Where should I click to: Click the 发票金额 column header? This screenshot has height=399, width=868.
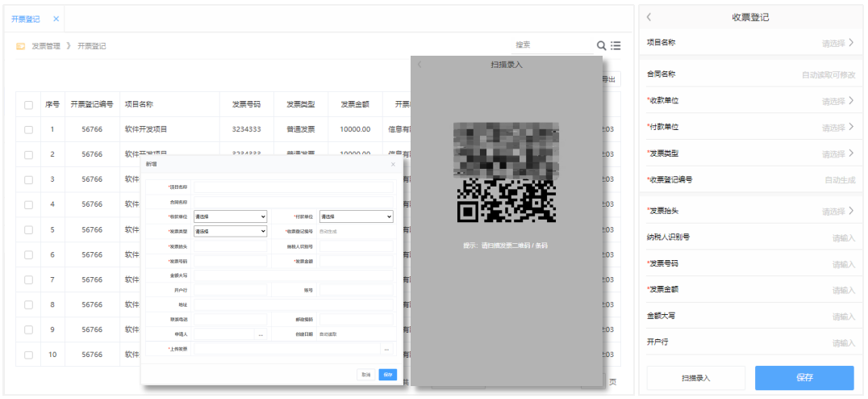(x=355, y=104)
